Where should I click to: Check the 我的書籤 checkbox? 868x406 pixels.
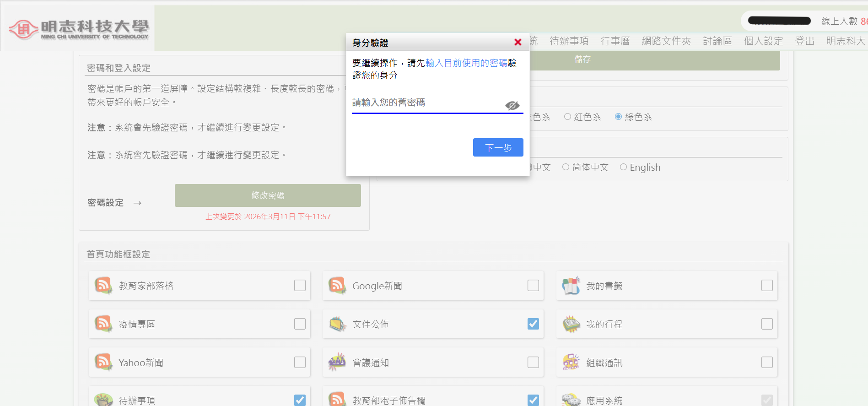pyautogui.click(x=767, y=285)
